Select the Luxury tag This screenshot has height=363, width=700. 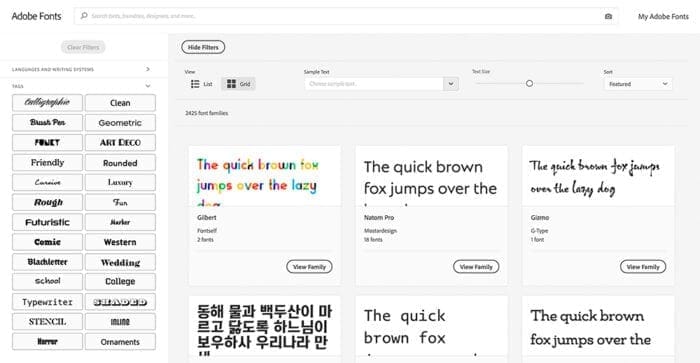click(x=120, y=182)
